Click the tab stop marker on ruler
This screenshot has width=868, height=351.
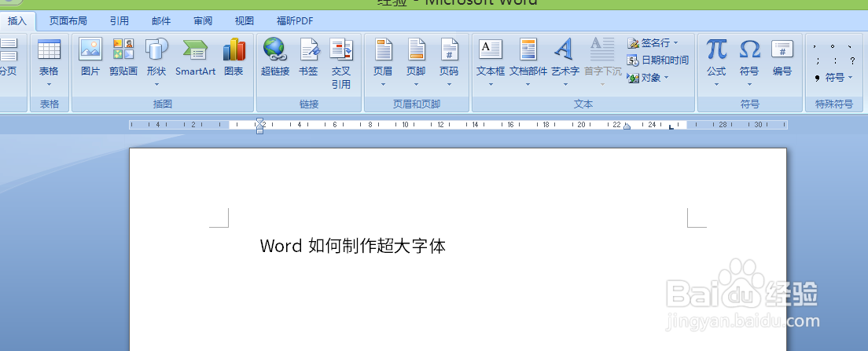click(x=671, y=127)
